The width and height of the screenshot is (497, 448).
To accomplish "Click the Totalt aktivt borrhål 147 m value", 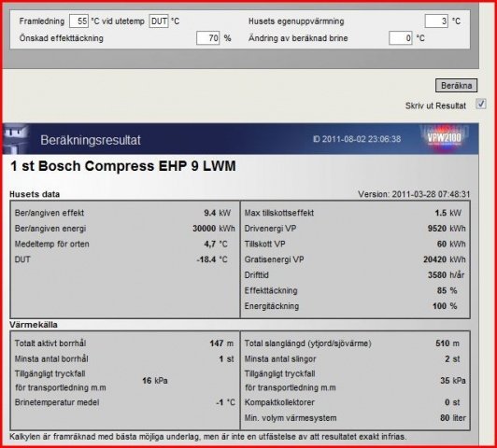I will (221, 343).
